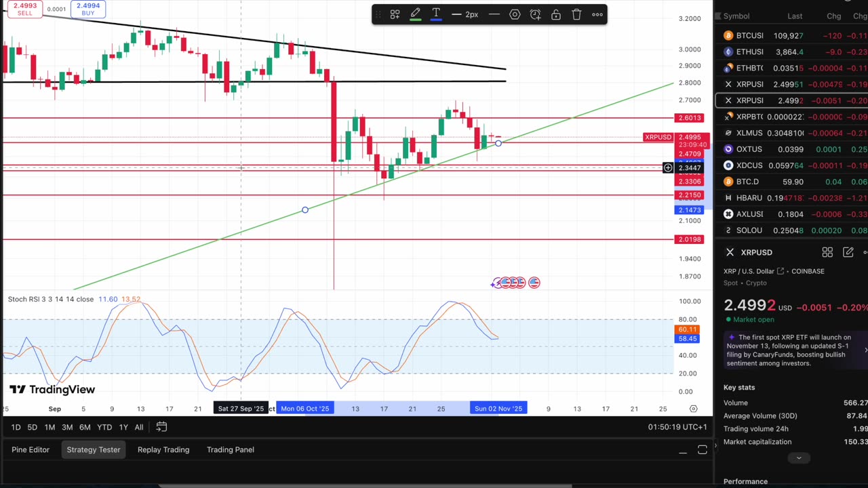Viewport: 868px width, 488px height.
Task: Add alert on drawing clock icon
Action: click(535, 14)
